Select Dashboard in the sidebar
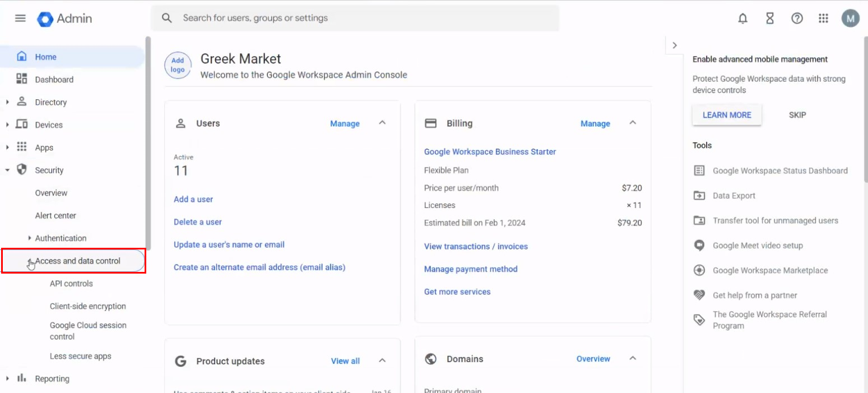Viewport: 868px width, 393px height. click(54, 80)
